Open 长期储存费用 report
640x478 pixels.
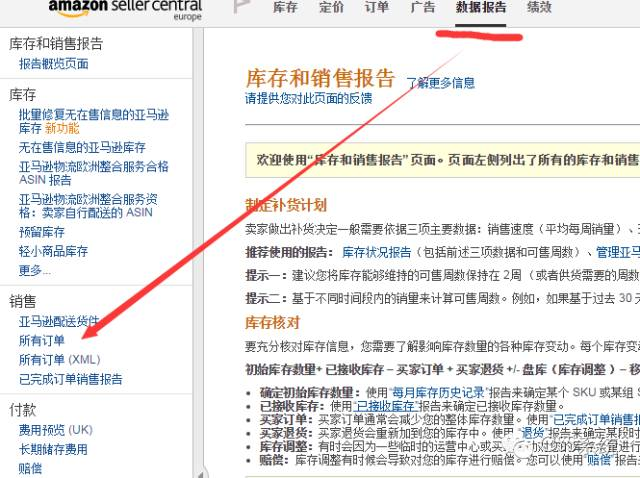pos(53,449)
